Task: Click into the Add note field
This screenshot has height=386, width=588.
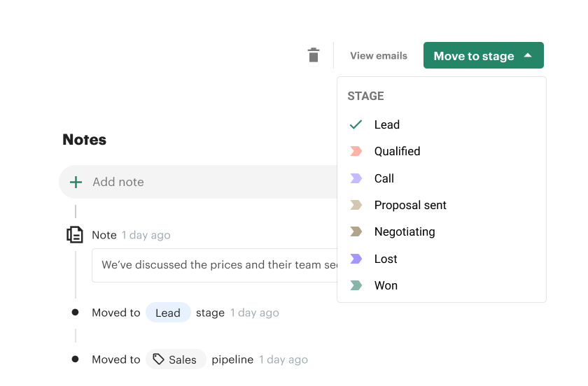Action: 198,182
